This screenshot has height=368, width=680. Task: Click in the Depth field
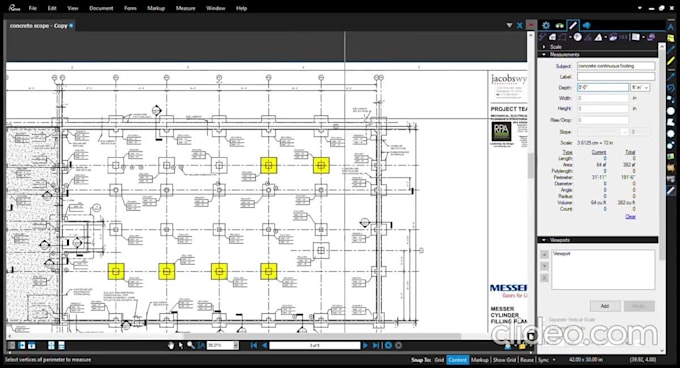point(603,88)
